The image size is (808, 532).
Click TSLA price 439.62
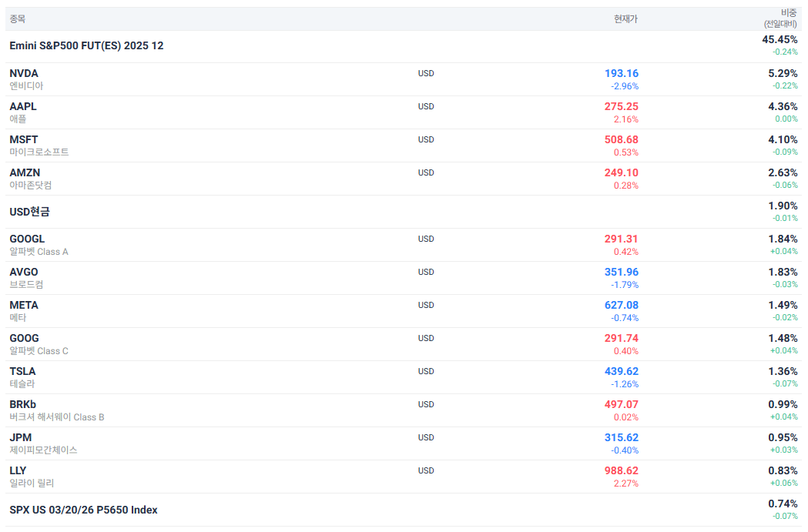click(x=622, y=371)
